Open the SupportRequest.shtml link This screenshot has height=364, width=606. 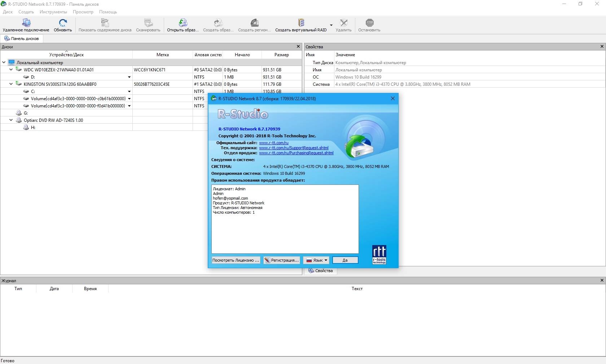pos(294,148)
